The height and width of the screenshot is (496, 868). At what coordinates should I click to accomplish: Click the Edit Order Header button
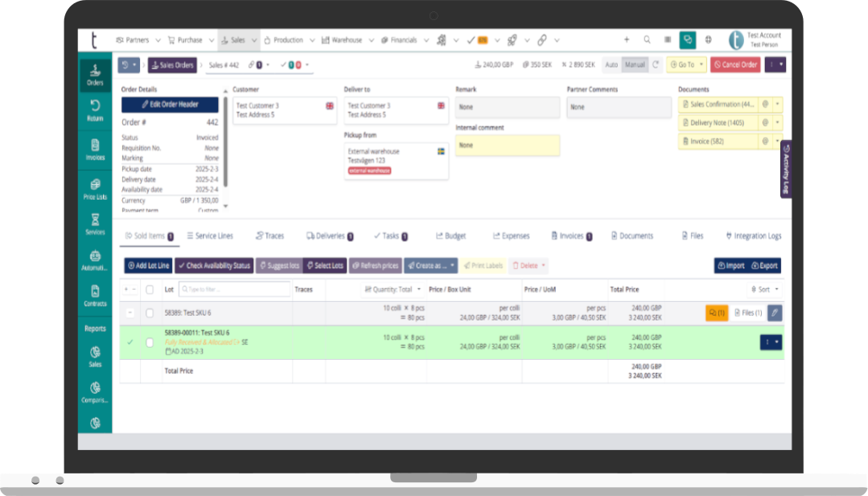(x=170, y=105)
